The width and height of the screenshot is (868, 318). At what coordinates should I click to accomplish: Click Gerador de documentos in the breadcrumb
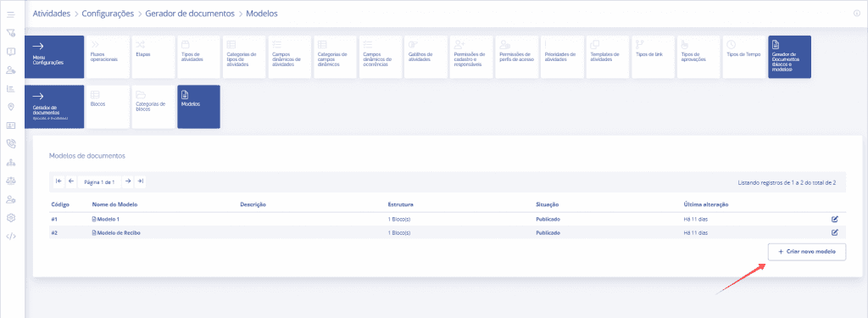[190, 14]
